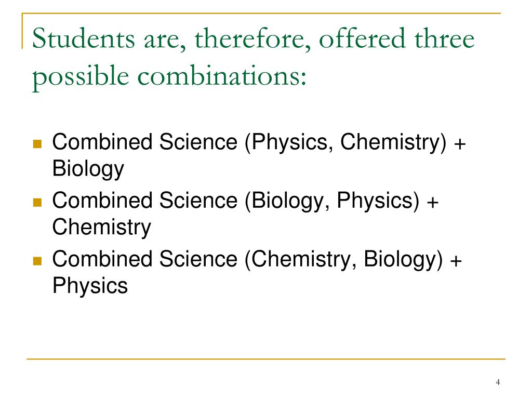This screenshot has width=532, height=399.
Task: Click the word 'offered' in the title
Action: click(362, 38)
